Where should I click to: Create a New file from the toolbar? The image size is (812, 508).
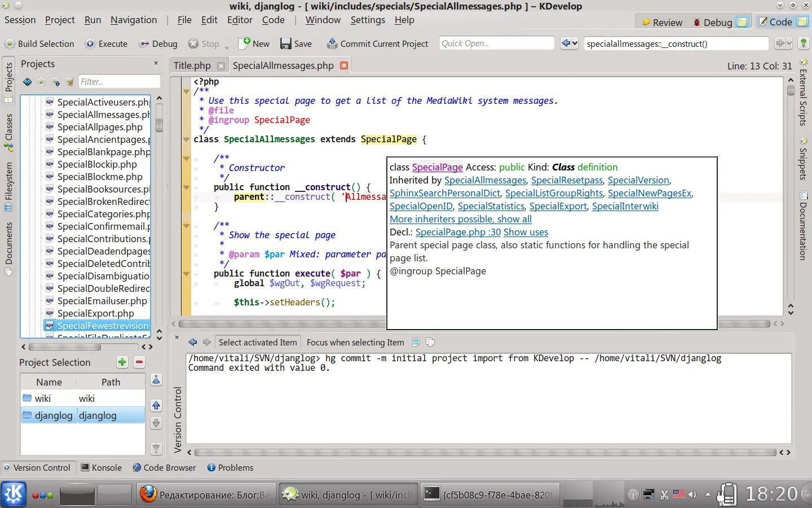254,43
